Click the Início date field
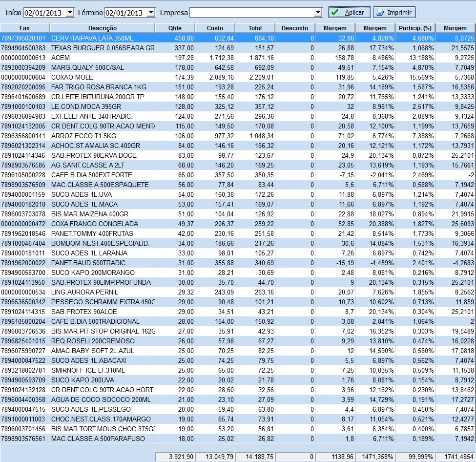The height and width of the screenshot is (462, 476). click(x=44, y=13)
